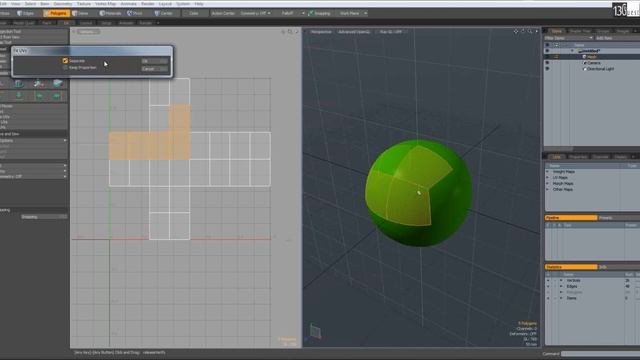Open the Work Plane dropdown
Viewport: 640px width, 360px height.
353,13
